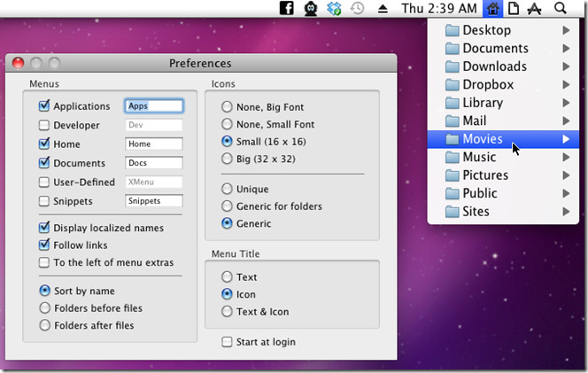Select Small (16 x 16) icons
This screenshot has height=373, width=588.
pos(227,141)
